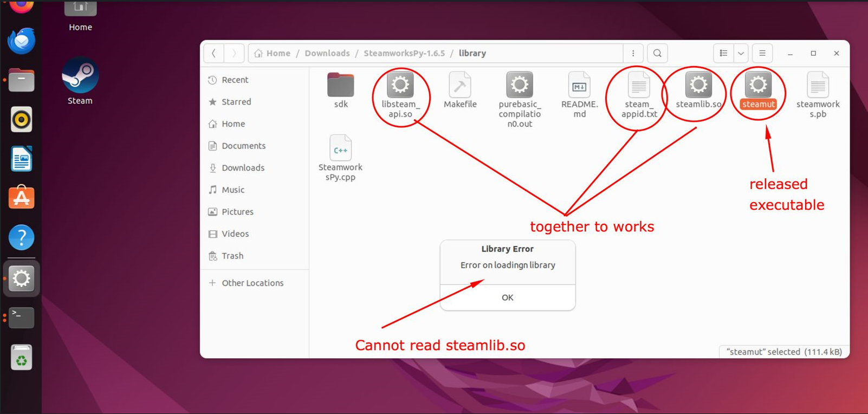Open the Help icon in the dock
868x414 pixels.
(x=21, y=237)
